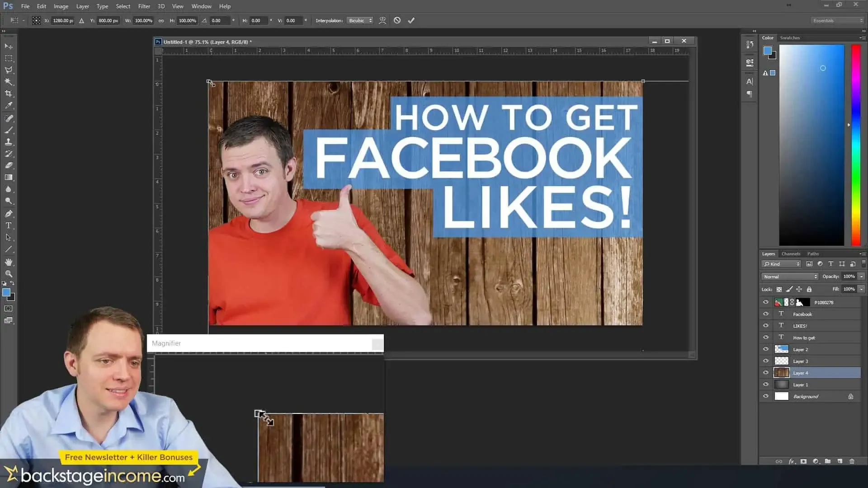Open the Bicubic interpolation dropdown
This screenshot has height=488, width=868.
tap(359, 20)
